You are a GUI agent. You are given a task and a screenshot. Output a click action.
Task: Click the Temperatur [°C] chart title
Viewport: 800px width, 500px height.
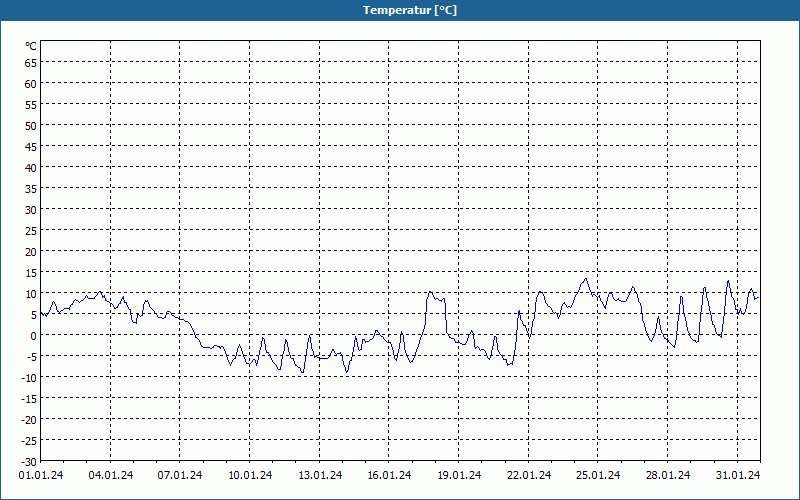[410, 10]
